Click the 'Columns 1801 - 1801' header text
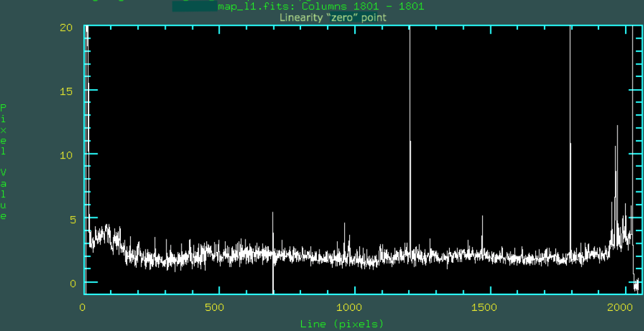The height and width of the screenshot is (331, 644). (x=363, y=6)
